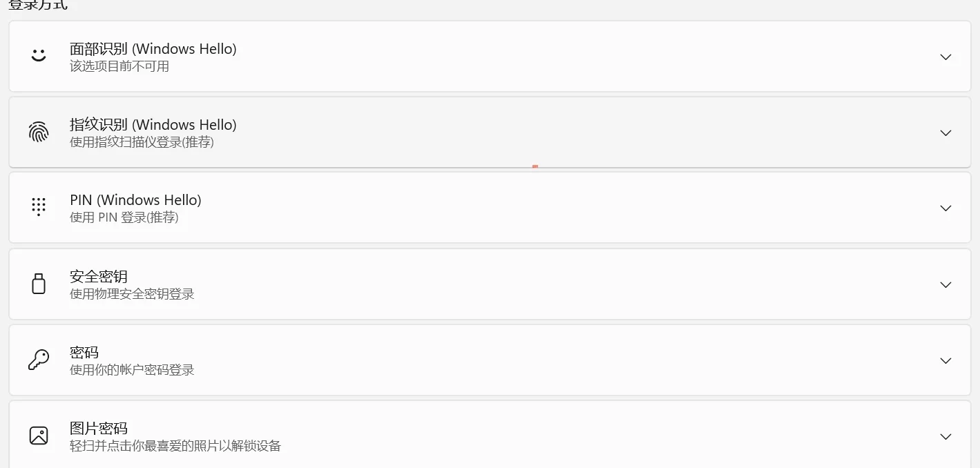Select the 面部识别 (Windows Hello) title
The width and height of the screenshot is (980, 468).
point(153,49)
